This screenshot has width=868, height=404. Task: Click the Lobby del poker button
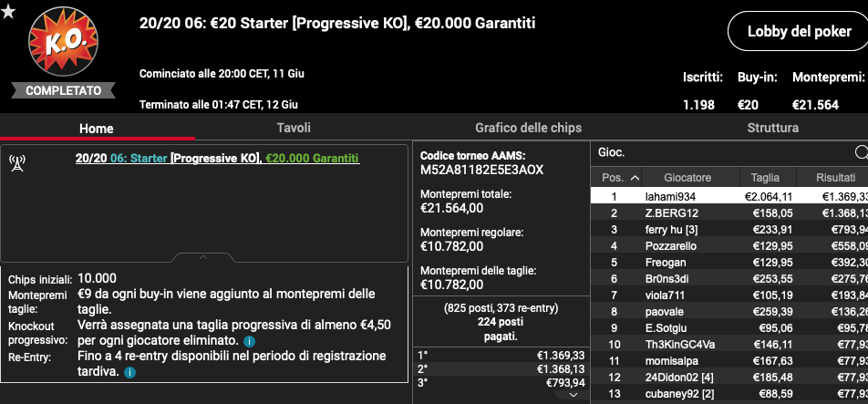[799, 32]
